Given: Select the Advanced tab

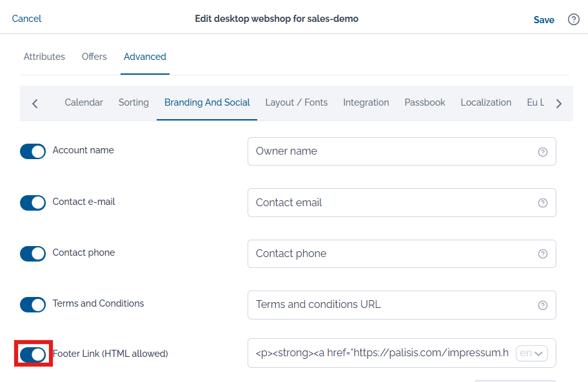Looking at the screenshot, I should point(145,57).
